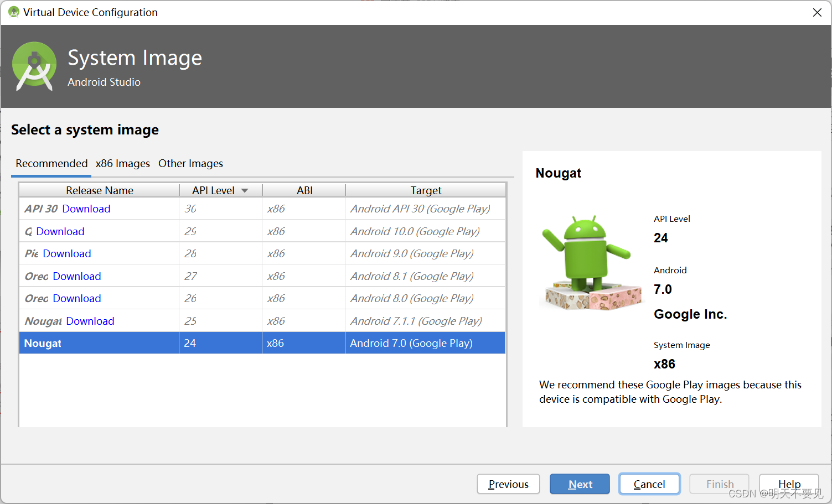
Task: Download the Q system image
Action: point(60,231)
